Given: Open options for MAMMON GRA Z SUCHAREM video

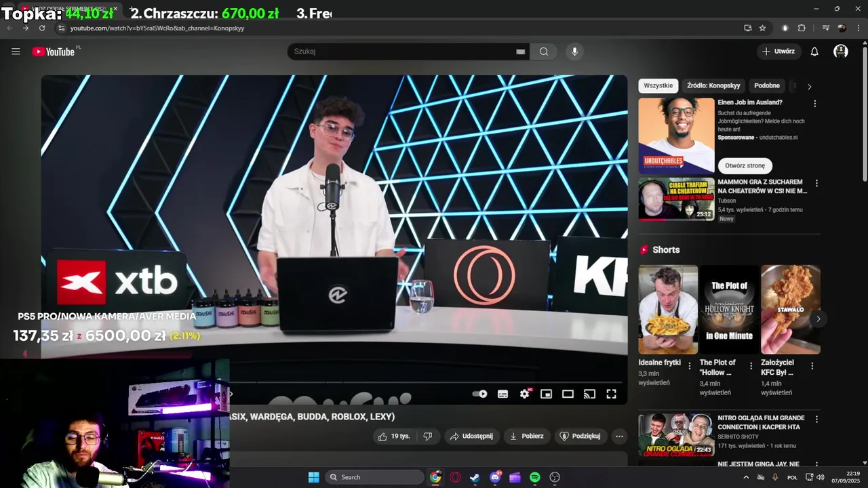Looking at the screenshot, I should click(816, 183).
